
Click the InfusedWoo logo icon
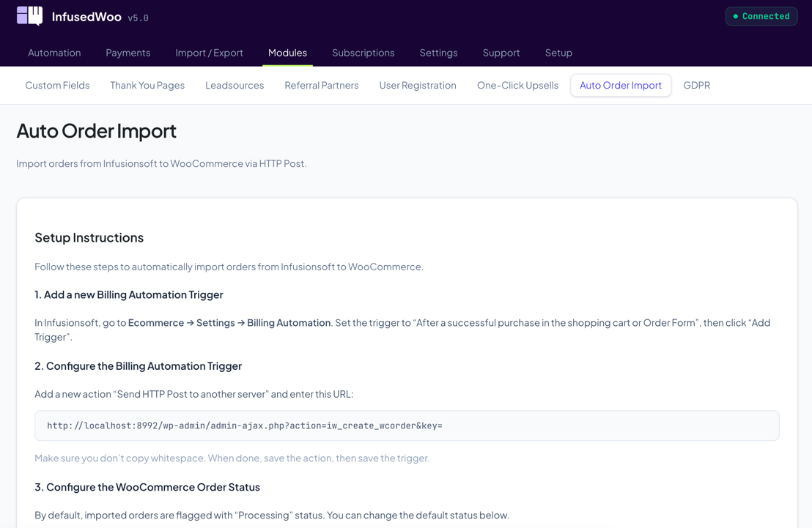pos(29,15)
